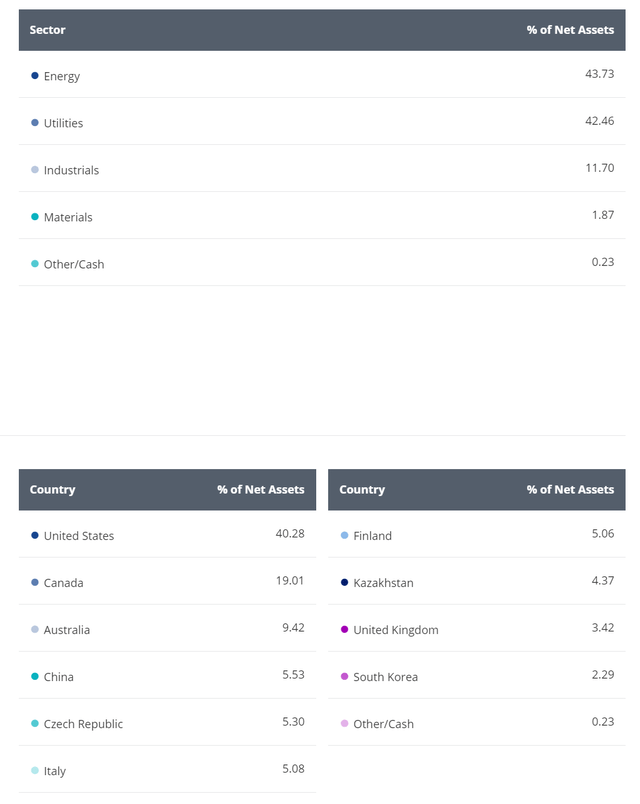Click the Energy value 43.73
Screen dimensions: 640x804
pyautogui.click(x=599, y=75)
